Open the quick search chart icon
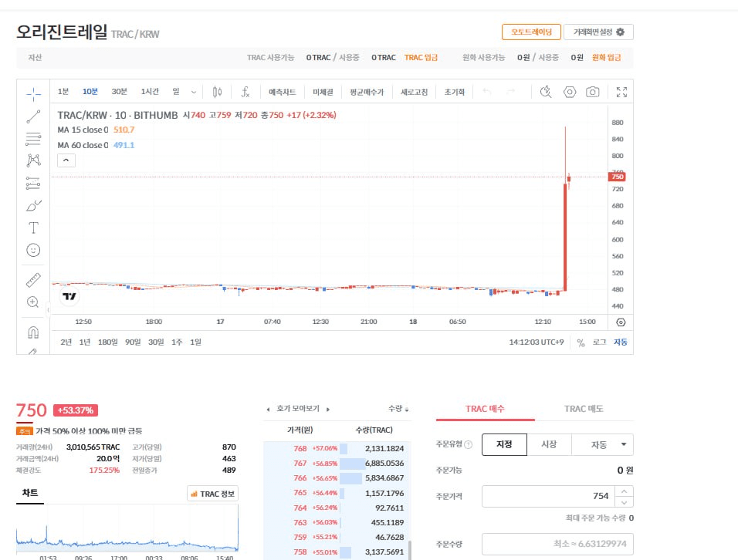 pos(546,92)
